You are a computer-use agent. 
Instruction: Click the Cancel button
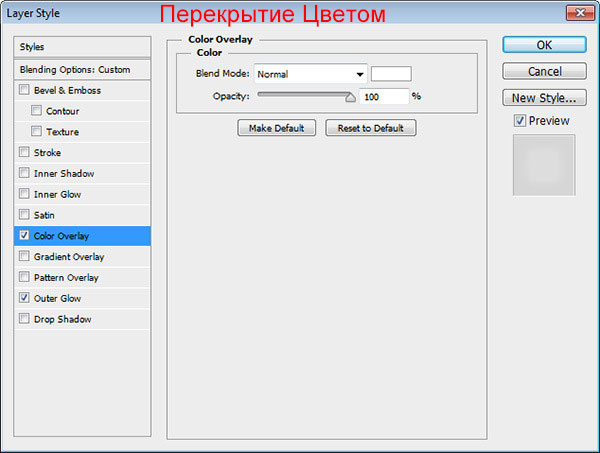(544, 71)
